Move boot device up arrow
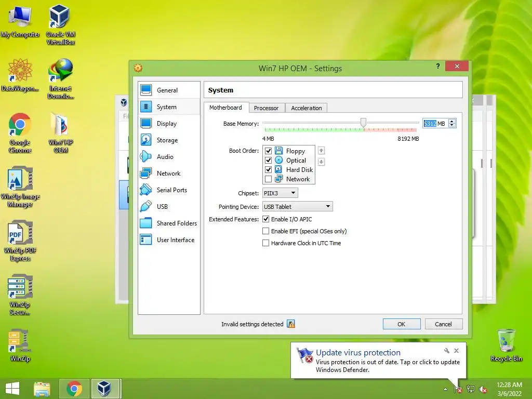 (x=321, y=150)
